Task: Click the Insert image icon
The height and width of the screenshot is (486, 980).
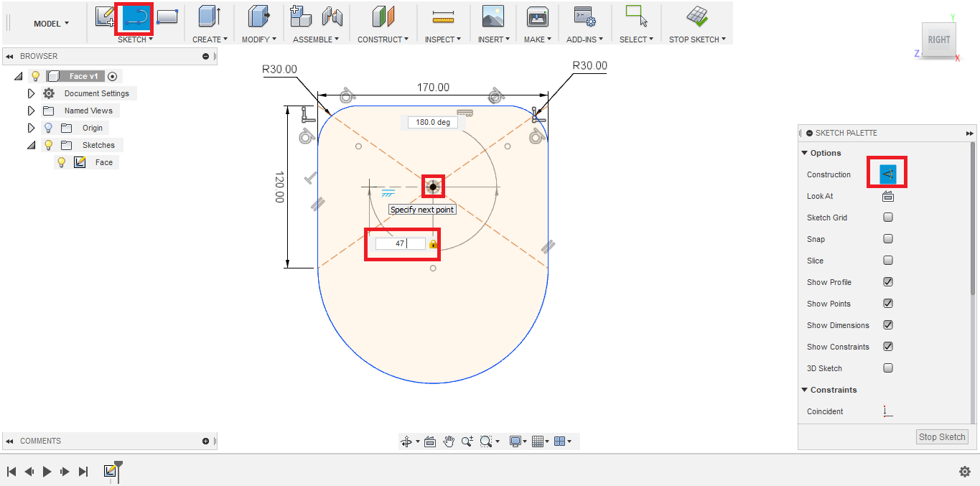Action: click(x=493, y=17)
